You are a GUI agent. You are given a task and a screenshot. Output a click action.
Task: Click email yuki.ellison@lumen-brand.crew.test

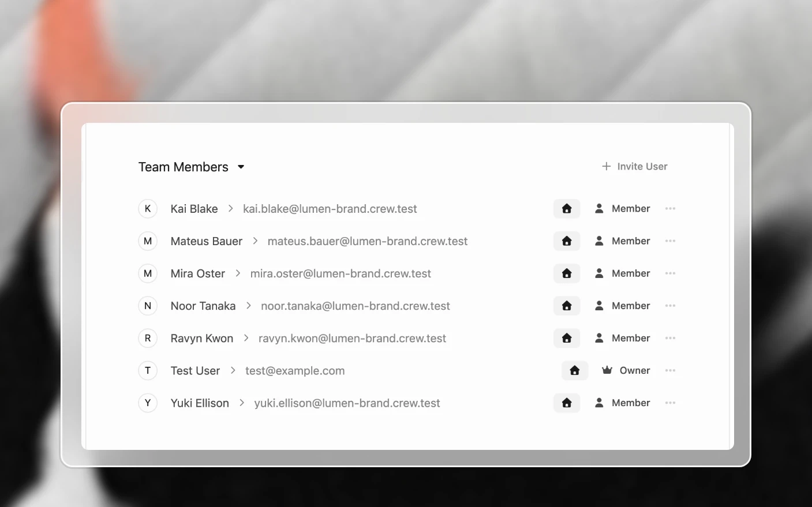pyautogui.click(x=347, y=403)
